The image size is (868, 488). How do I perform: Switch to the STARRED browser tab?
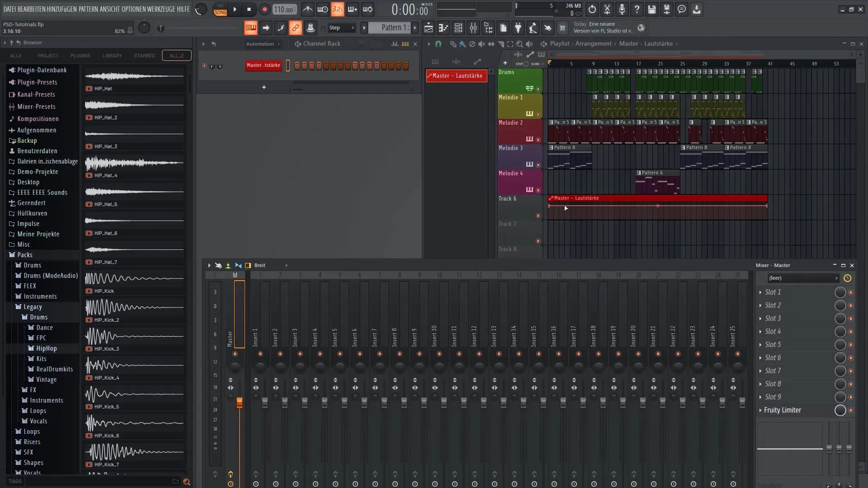144,56
